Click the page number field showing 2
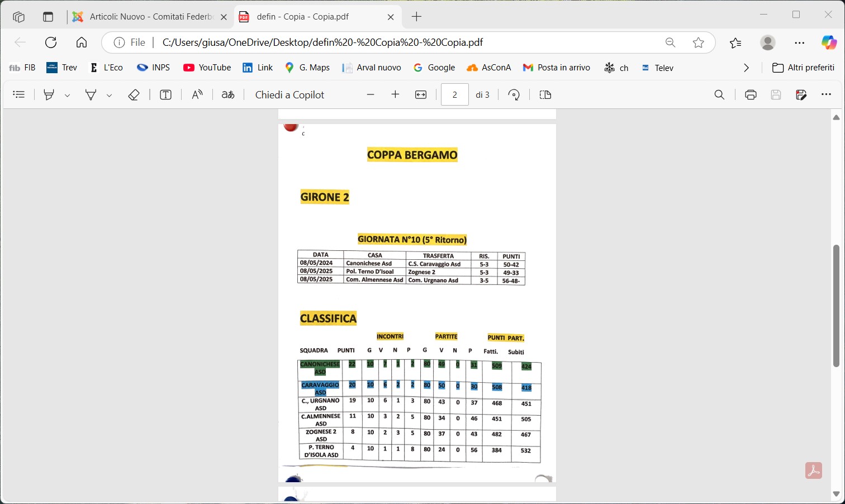The height and width of the screenshot is (504, 845). click(x=455, y=95)
